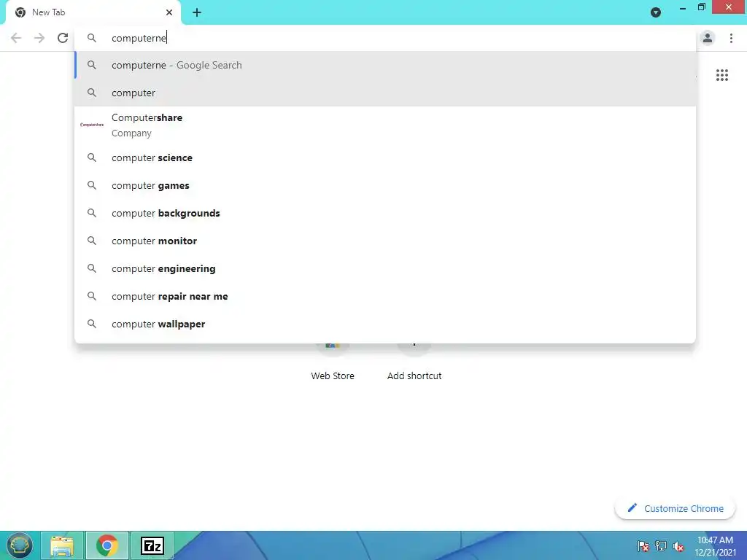Select 'computer engineering' suggestion
This screenshot has width=747, height=560.
tap(385, 268)
